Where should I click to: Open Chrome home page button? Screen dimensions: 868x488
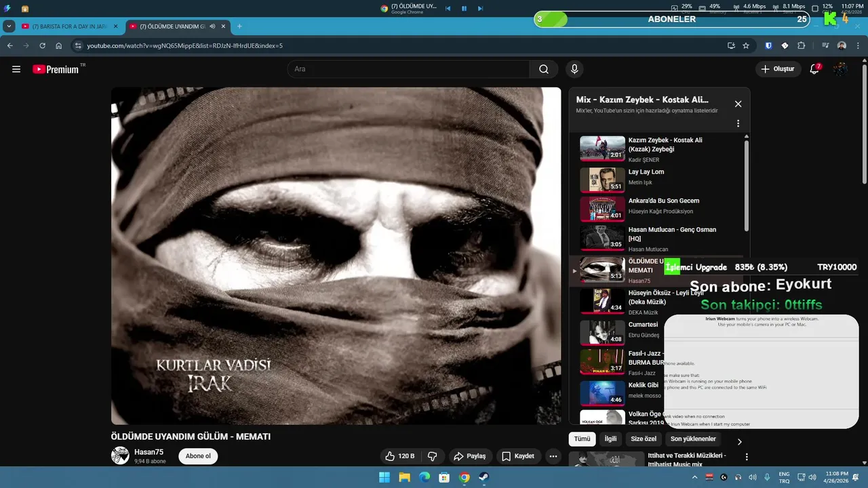[59, 45]
